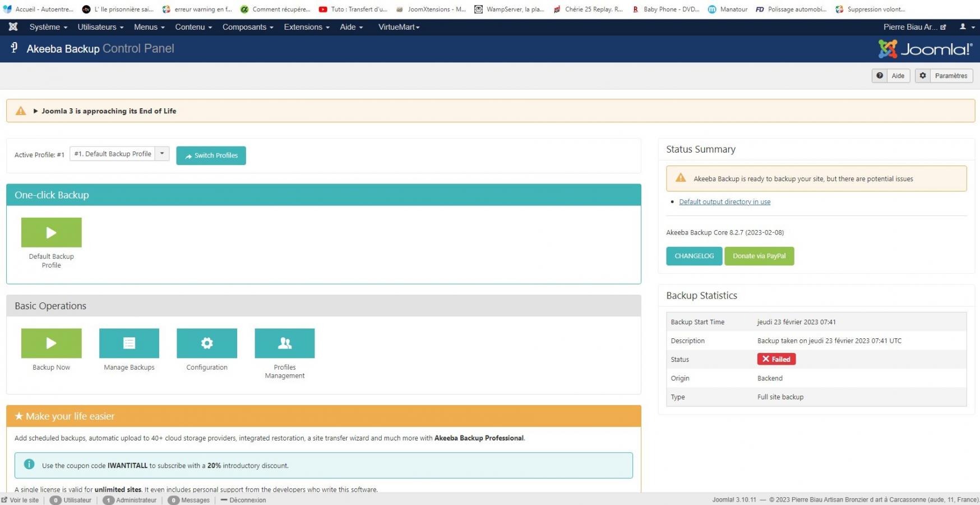The width and height of the screenshot is (980, 505).
Task: Click Déconnexion in the footer bar
Action: click(x=243, y=500)
